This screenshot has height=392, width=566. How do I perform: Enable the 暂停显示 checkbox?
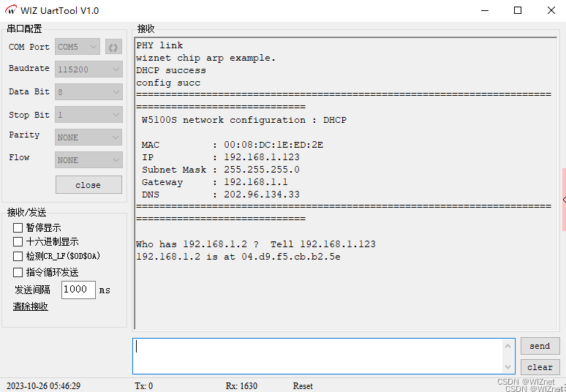(x=18, y=227)
